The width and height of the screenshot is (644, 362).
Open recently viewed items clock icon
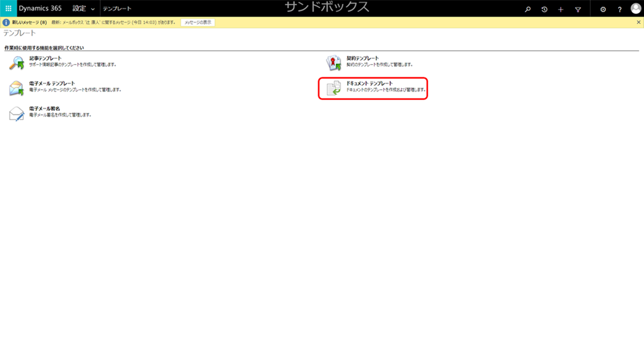544,9
